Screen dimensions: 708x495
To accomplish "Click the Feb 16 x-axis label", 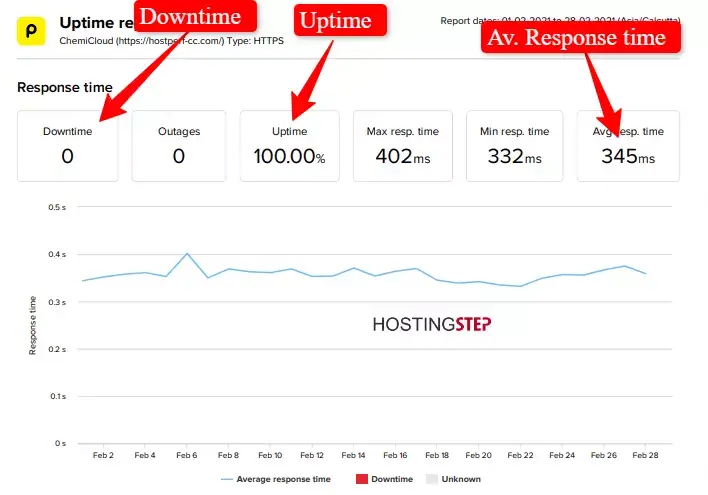I will pyautogui.click(x=395, y=455).
